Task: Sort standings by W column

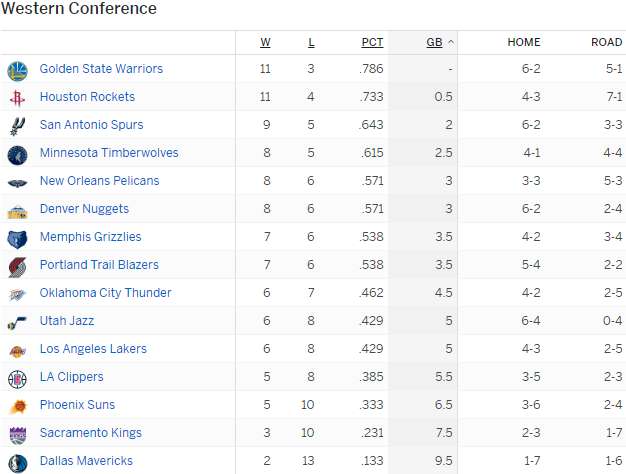Action: (265, 42)
